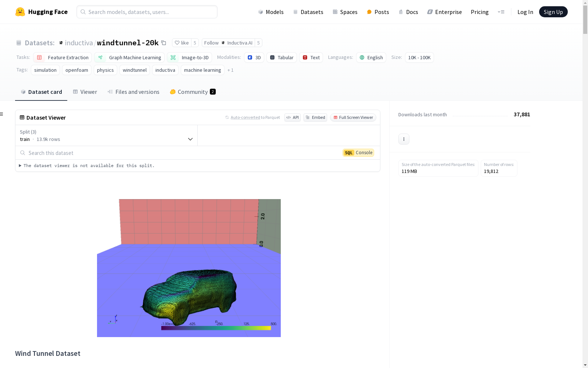Click the Sign Up button

[553, 12]
